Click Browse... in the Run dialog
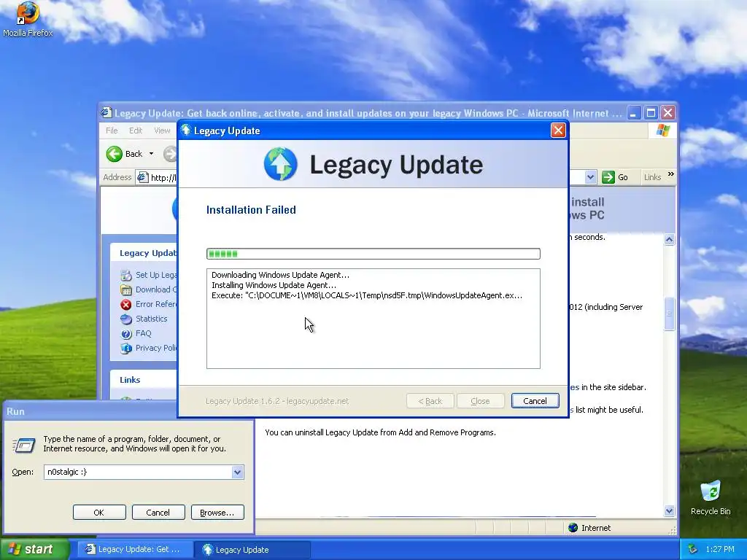Viewport: 747px width, 560px height. click(217, 513)
